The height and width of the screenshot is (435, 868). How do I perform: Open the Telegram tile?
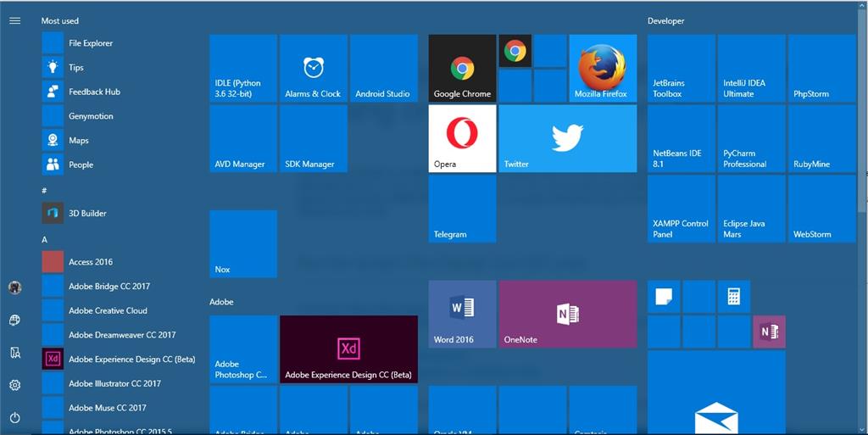click(x=462, y=209)
